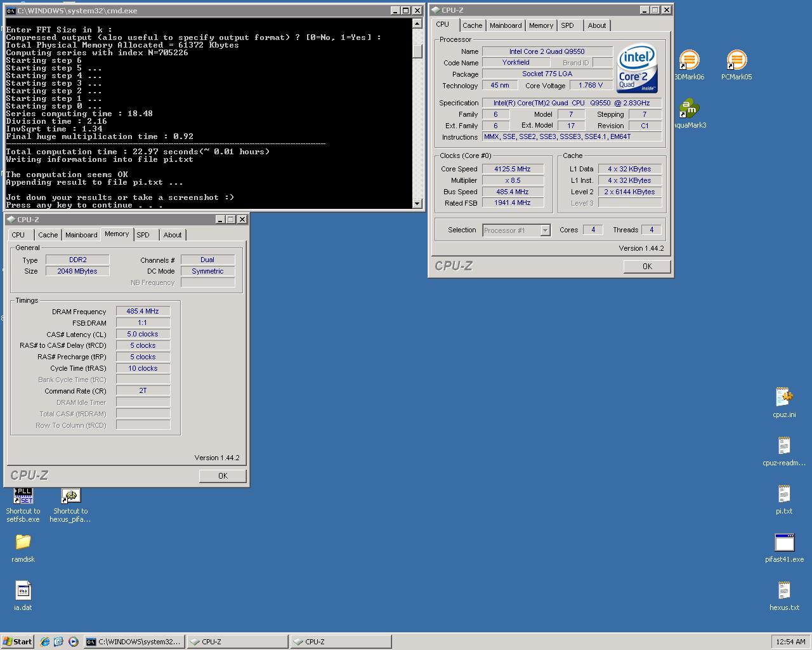The width and height of the screenshot is (812, 650).
Task: Click the Core Voltage 1.768 V field
Action: coord(591,85)
